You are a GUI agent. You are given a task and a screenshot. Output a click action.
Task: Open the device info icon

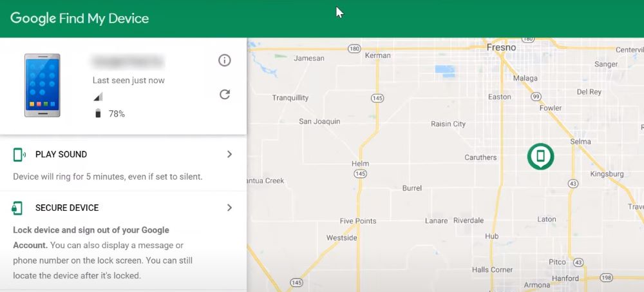click(x=224, y=61)
